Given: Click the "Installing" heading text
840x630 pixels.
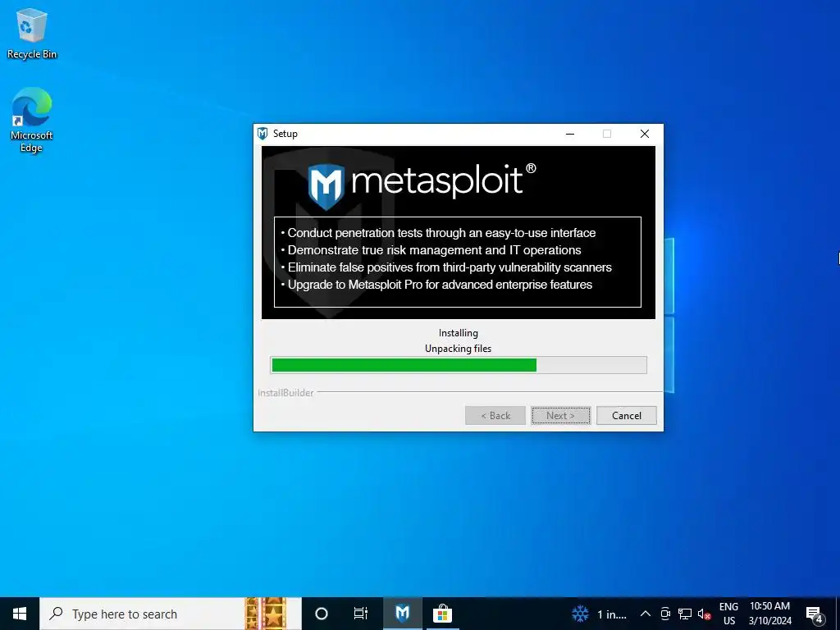Looking at the screenshot, I should (x=458, y=333).
